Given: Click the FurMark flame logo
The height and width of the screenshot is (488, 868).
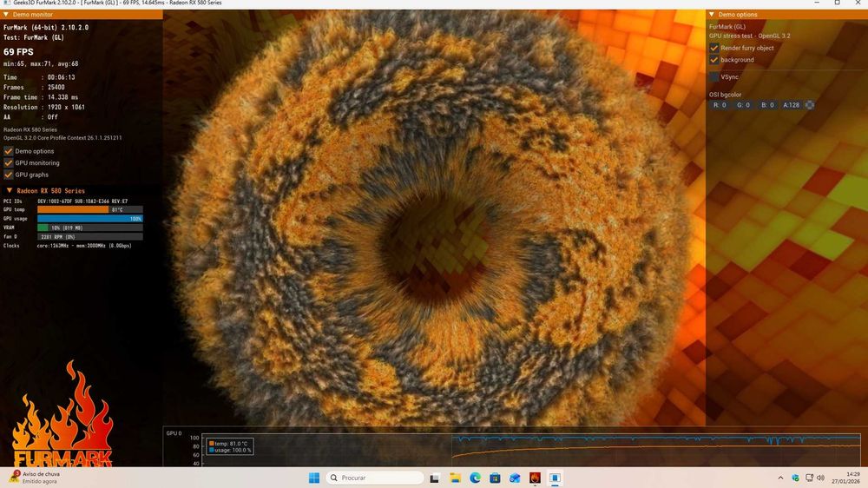Looking at the screenshot, I should (62, 414).
